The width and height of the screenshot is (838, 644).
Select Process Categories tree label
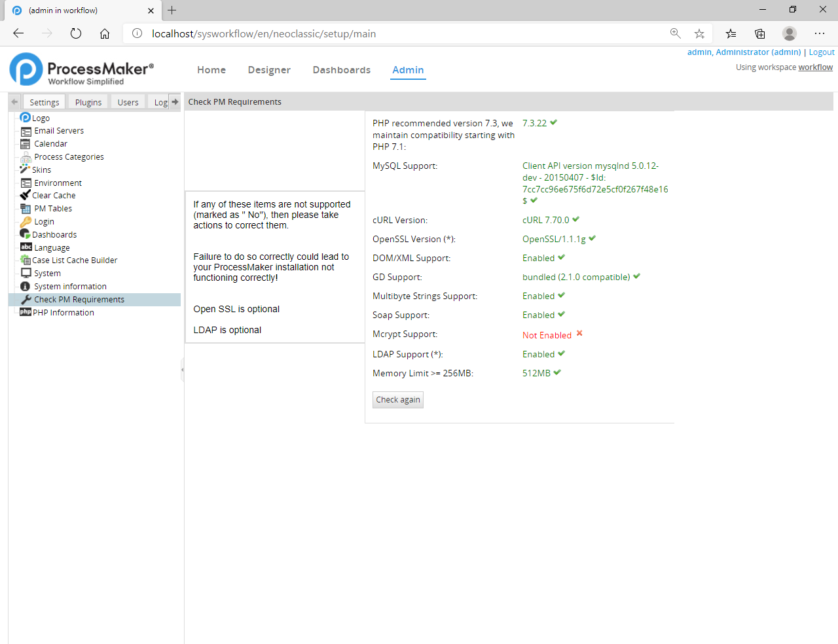[x=69, y=157]
